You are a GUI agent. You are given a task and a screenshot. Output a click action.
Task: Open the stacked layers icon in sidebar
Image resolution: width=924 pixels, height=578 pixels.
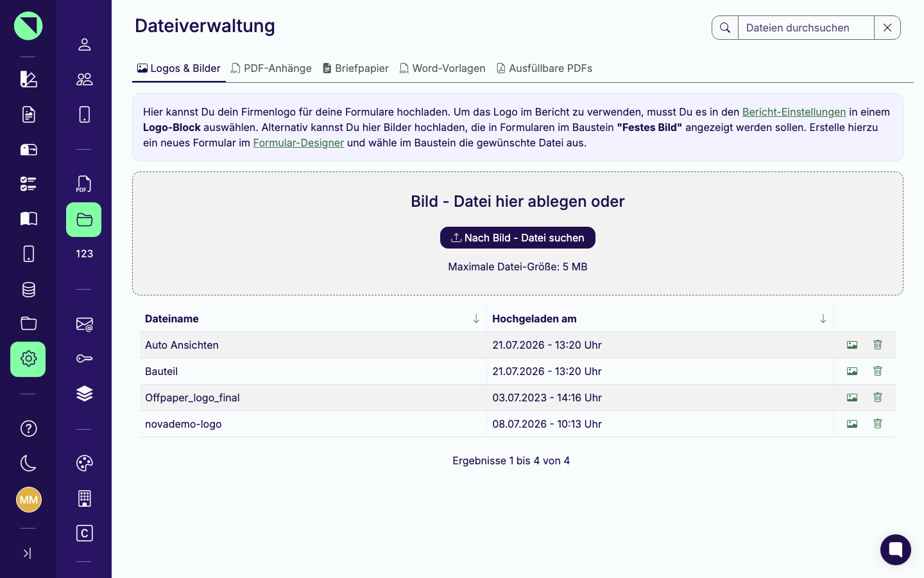84,394
